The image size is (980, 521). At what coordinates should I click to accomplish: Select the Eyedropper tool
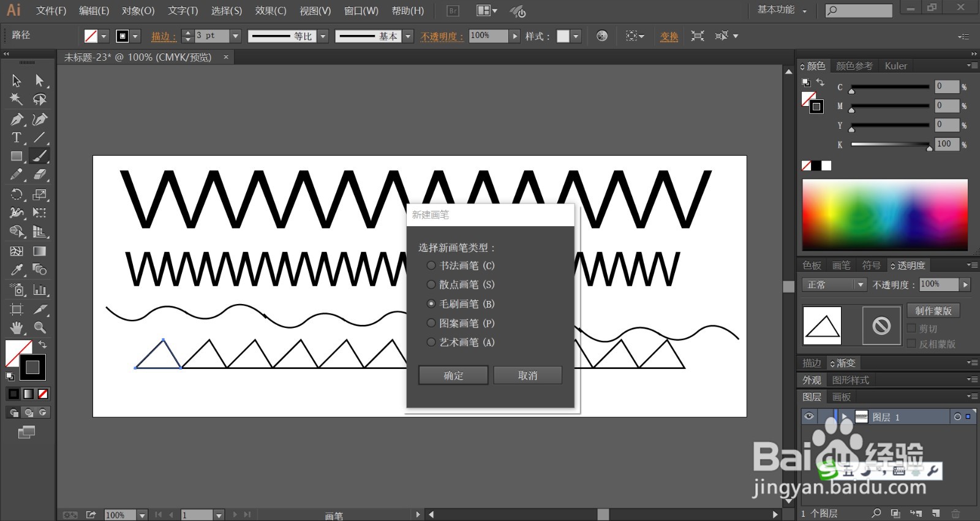[17, 270]
